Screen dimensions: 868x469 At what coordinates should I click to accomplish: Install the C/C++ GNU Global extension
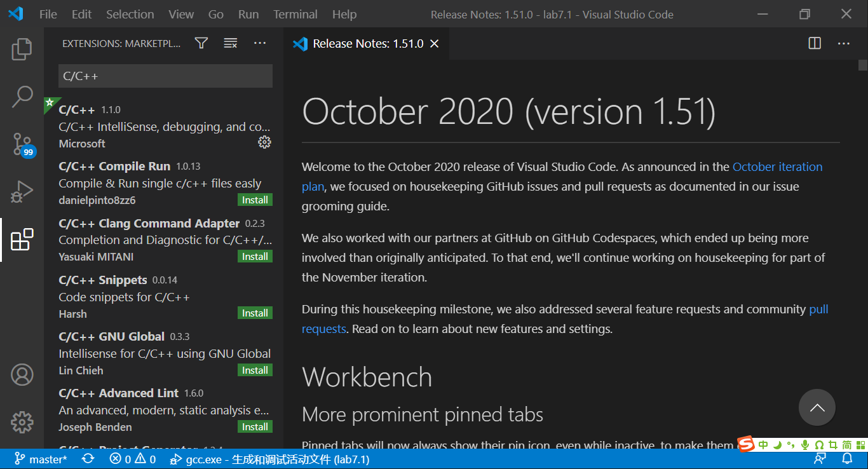tap(255, 370)
